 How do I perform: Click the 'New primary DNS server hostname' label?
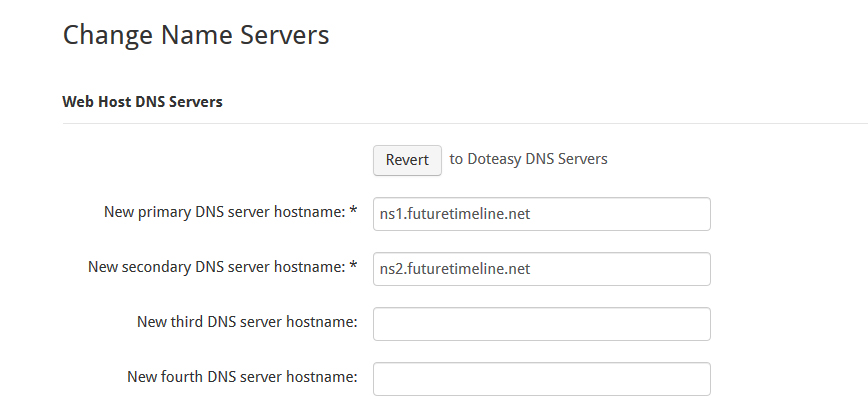point(224,212)
